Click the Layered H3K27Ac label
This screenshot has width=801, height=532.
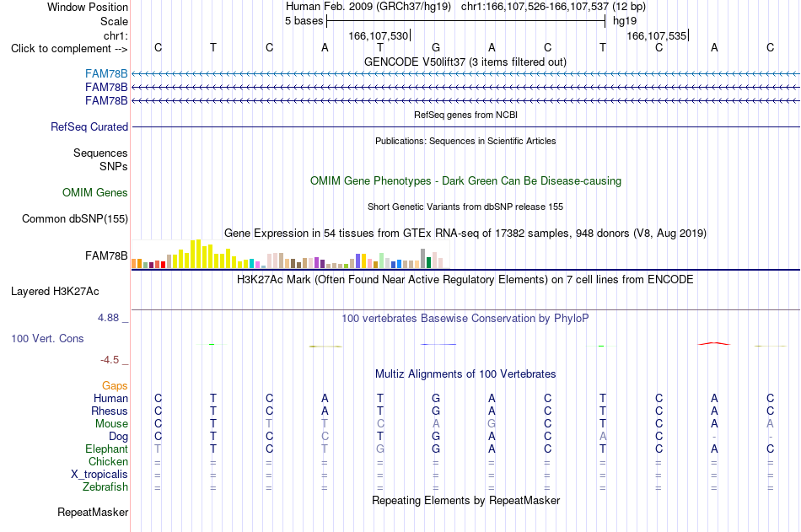coord(55,292)
